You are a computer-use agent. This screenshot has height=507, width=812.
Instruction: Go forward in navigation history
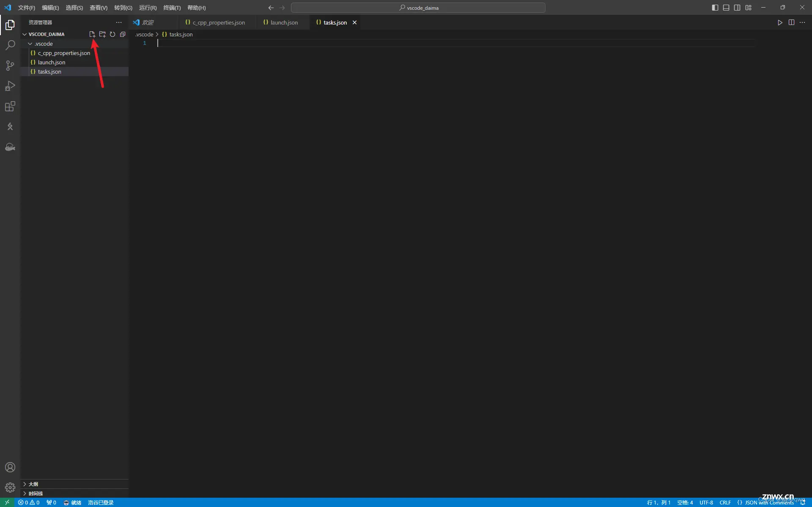pyautogui.click(x=282, y=8)
